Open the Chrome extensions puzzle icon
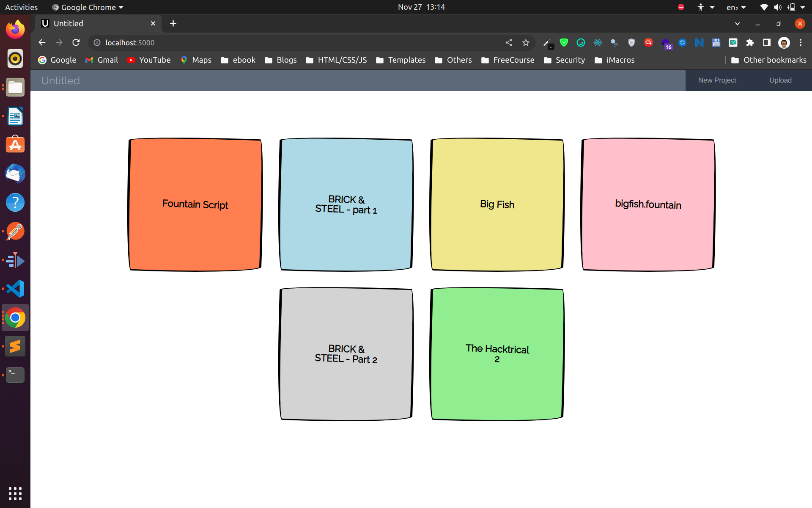Screen dimensions: 812x508 [x=750, y=43]
